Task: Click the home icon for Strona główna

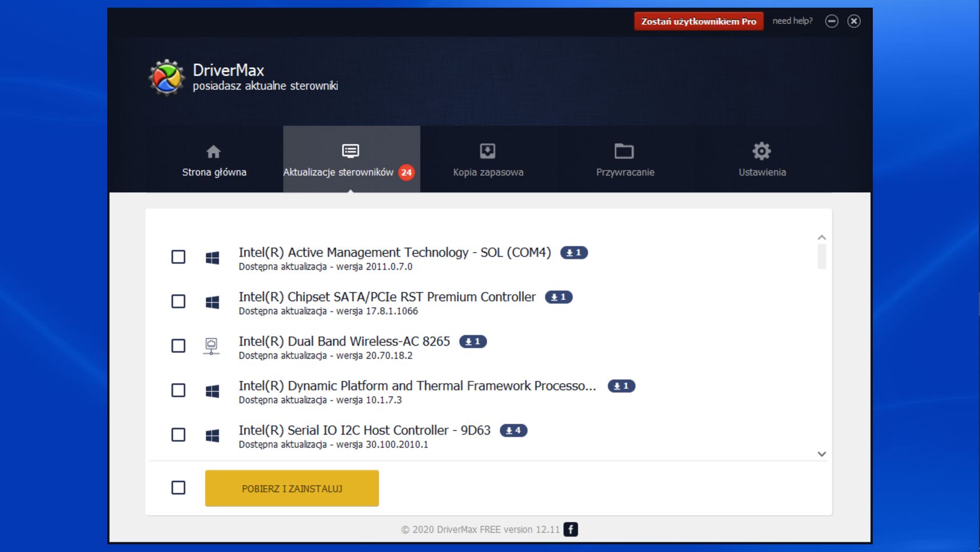Action: 214,152
